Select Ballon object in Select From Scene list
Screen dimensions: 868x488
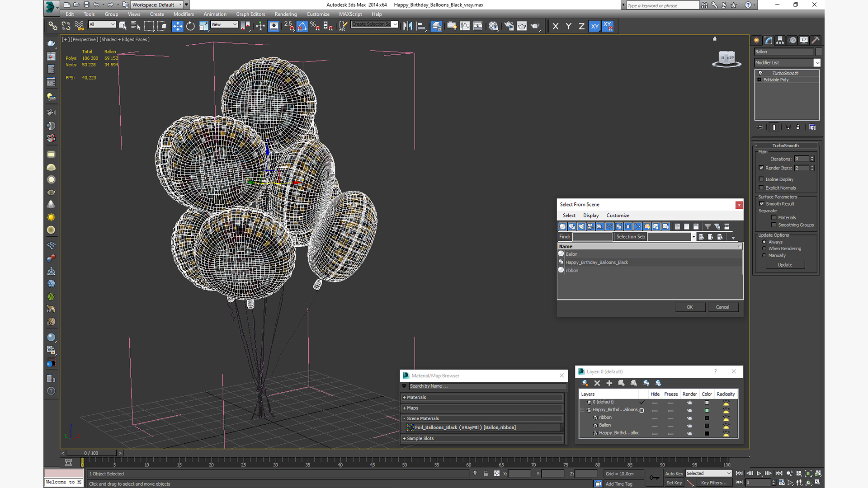(571, 253)
